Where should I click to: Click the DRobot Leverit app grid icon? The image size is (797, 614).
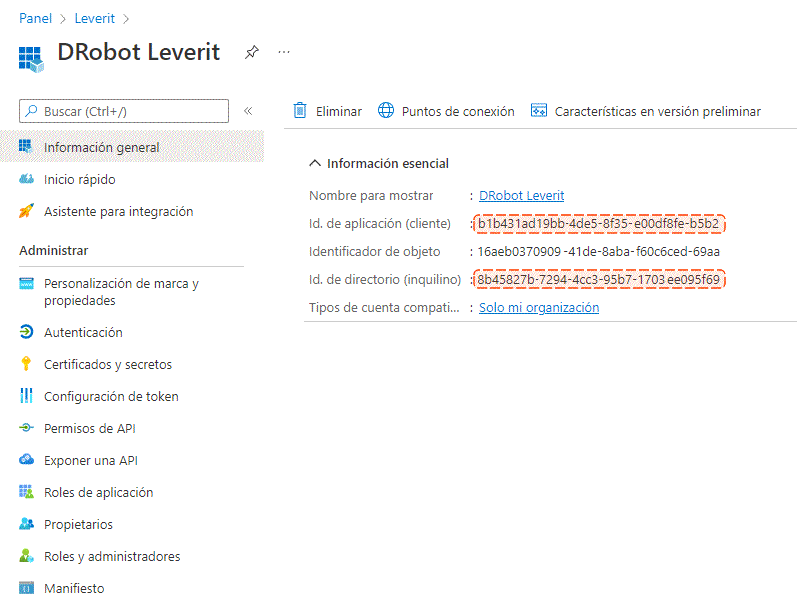coord(31,59)
